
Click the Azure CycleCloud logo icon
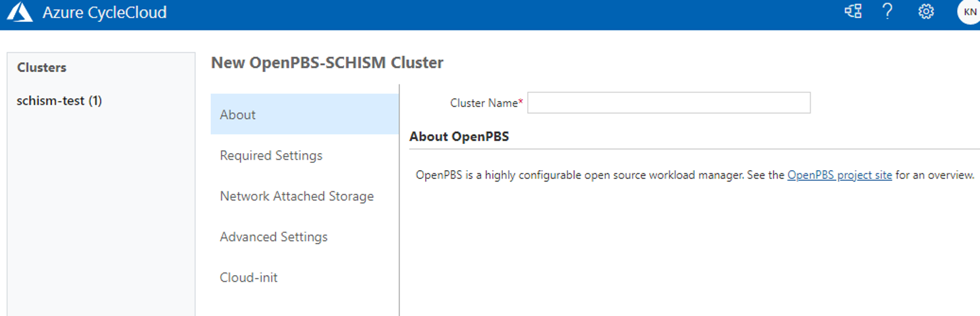20,12
